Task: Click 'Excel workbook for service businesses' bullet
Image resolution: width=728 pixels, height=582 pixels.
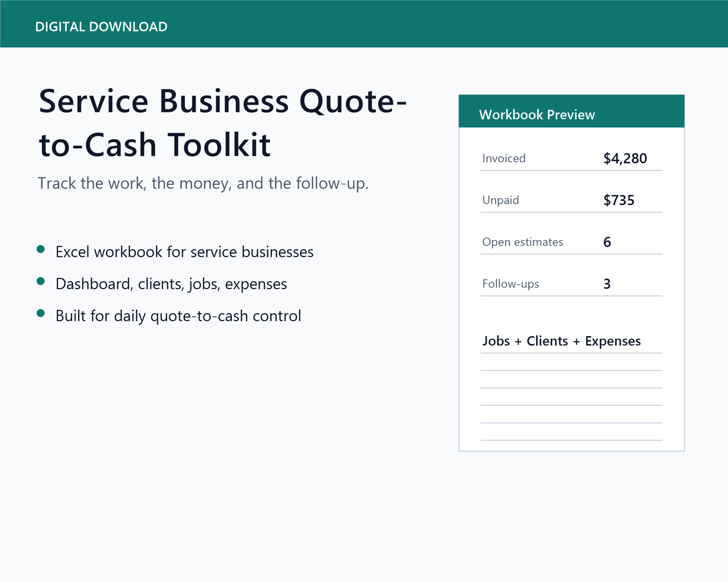Action: click(184, 252)
